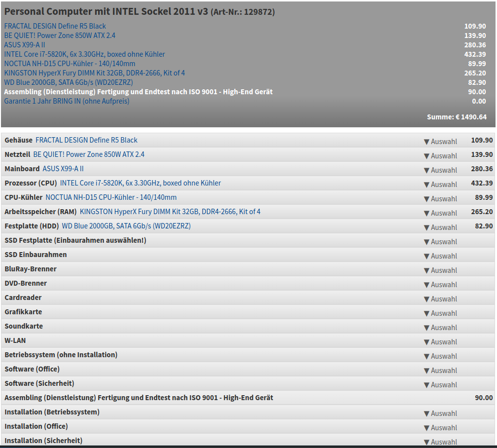Click the DVD-Brenner category label

26,283
